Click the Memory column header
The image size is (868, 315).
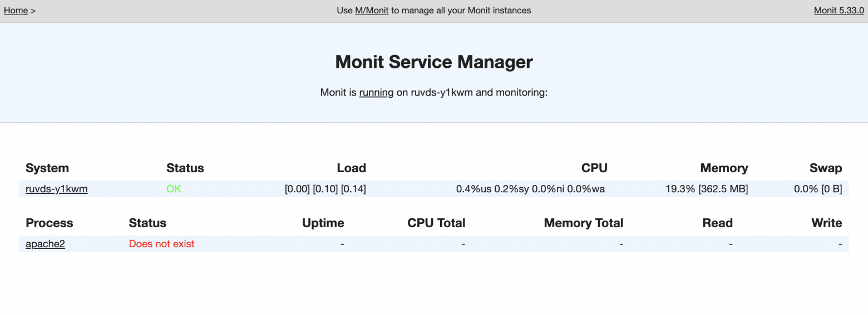tap(723, 168)
